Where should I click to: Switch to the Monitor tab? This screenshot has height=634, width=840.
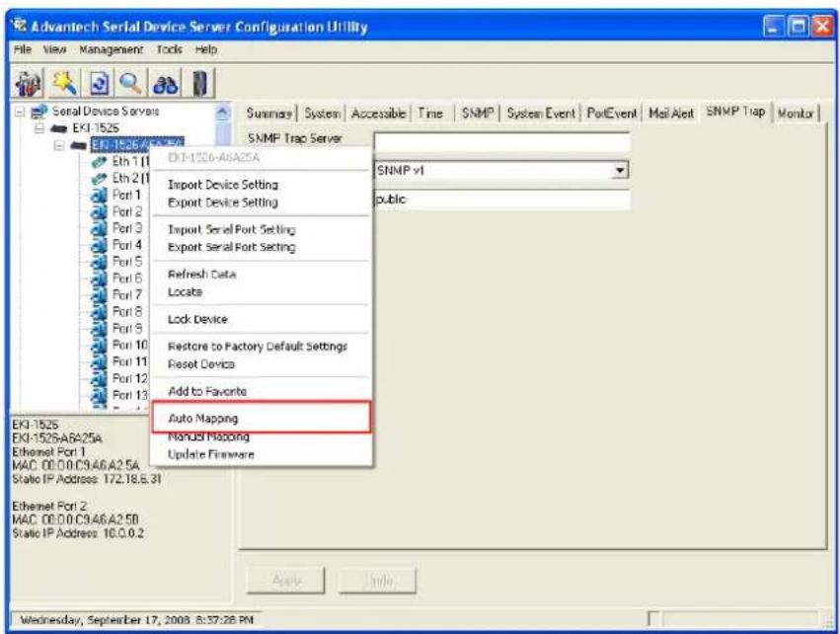coord(796,114)
